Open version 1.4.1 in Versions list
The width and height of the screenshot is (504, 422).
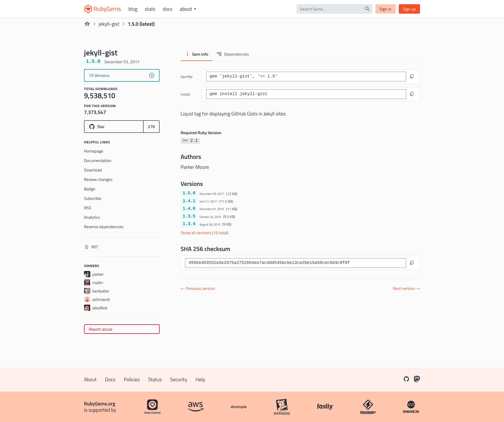click(189, 201)
